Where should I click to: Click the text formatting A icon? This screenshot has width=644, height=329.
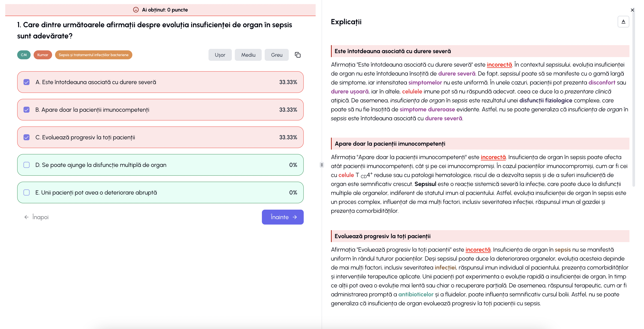[623, 22]
